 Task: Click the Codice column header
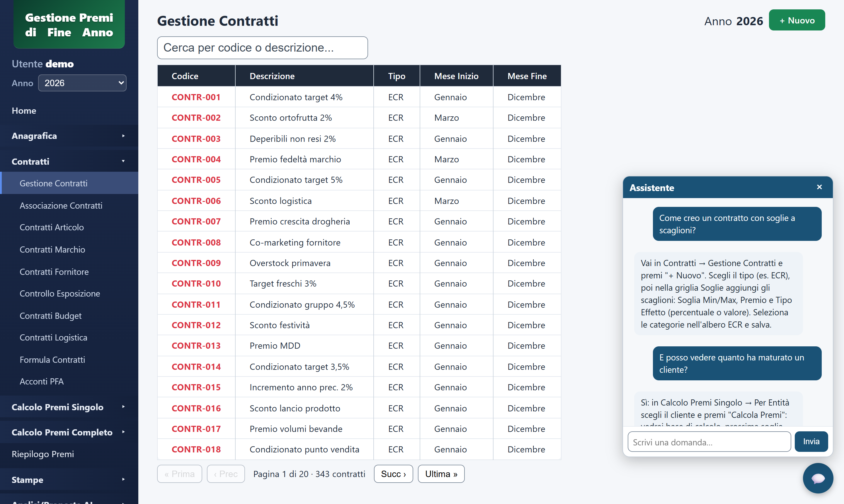tap(196, 76)
